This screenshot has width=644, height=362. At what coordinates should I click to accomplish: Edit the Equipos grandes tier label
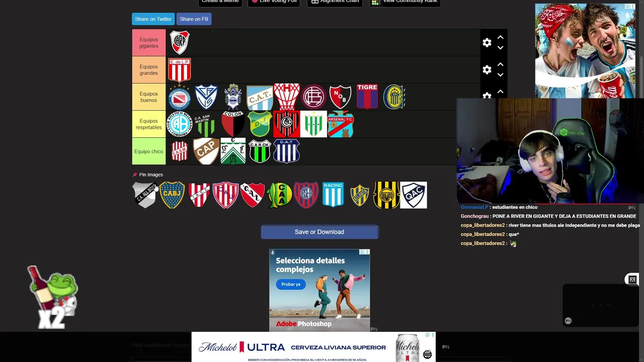click(149, 70)
